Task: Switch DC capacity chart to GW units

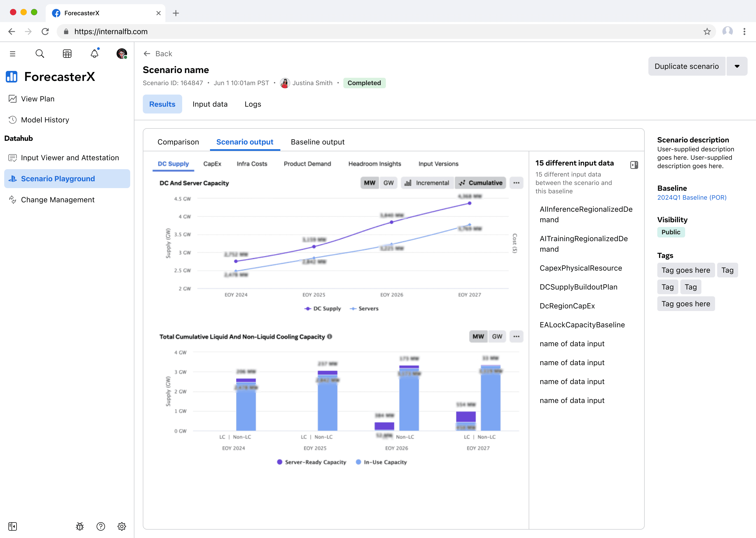Action: pyautogui.click(x=388, y=183)
